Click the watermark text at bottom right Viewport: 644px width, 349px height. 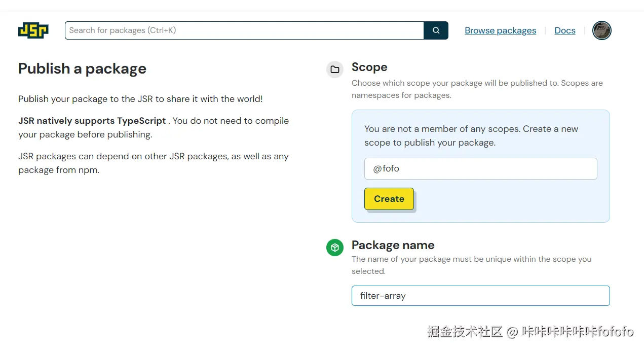530,332
